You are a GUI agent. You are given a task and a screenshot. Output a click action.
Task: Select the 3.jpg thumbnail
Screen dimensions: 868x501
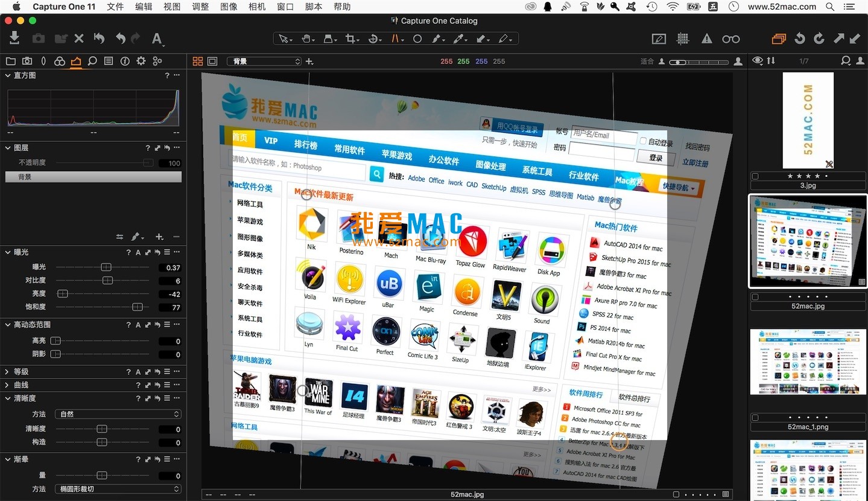click(808, 120)
